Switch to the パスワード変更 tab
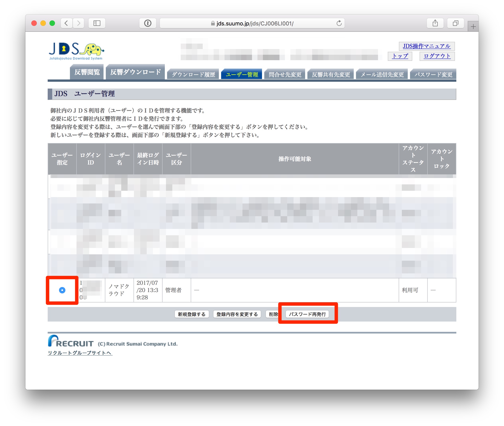Viewport: 504px width, 426px height. 433,74
